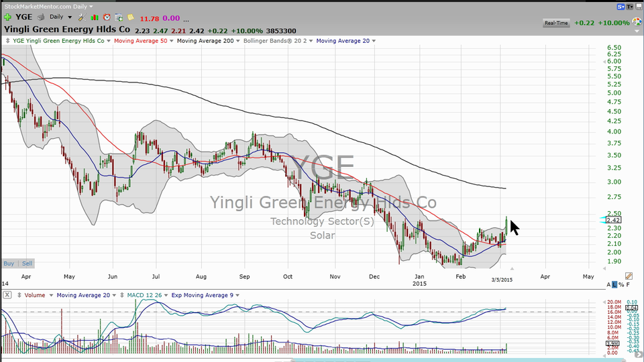Open the yellow sticky note icon
Image resolution: width=644 pixels, height=362 pixels.
(131, 17)
